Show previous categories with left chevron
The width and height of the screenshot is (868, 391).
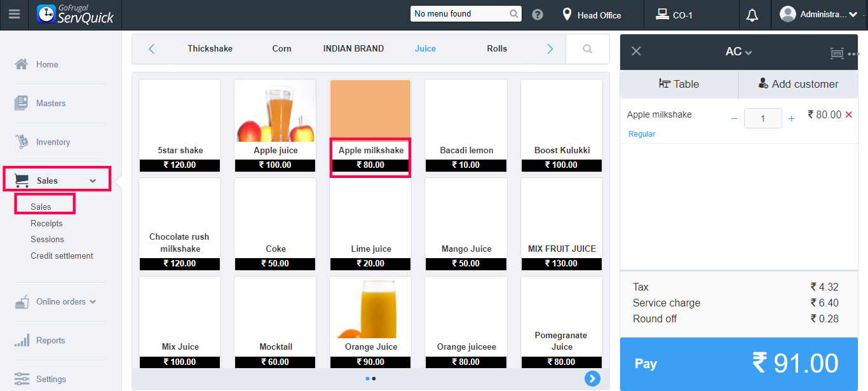pyautogui.click(x=151, y=49)
